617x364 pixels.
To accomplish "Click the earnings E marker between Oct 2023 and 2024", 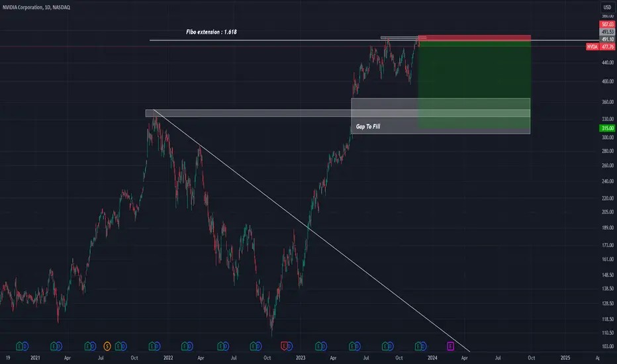I will (418, 346).
